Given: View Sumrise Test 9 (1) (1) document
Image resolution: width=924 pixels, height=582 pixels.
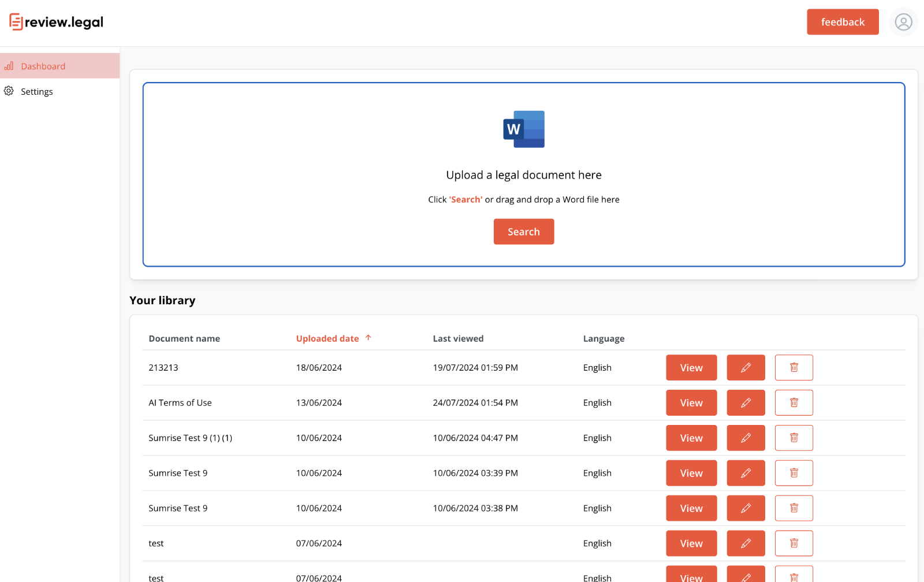Looking at the screenshot, I should (x=691, y=438).
